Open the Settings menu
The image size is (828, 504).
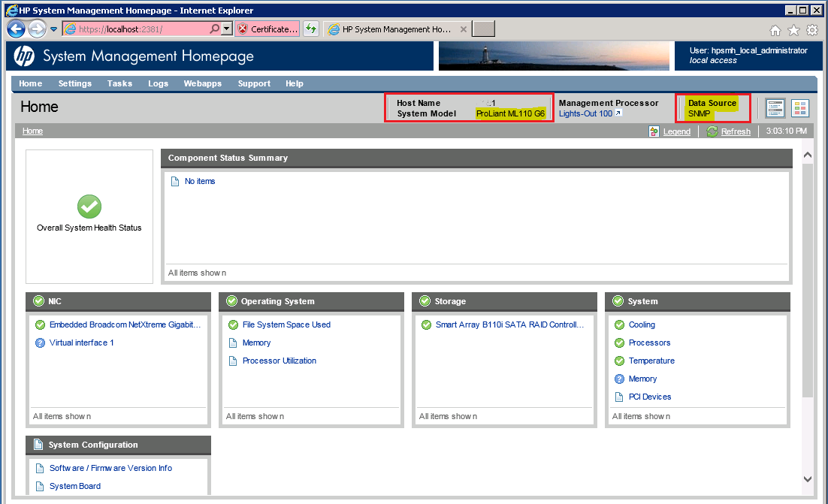click(x=75, y=83)
